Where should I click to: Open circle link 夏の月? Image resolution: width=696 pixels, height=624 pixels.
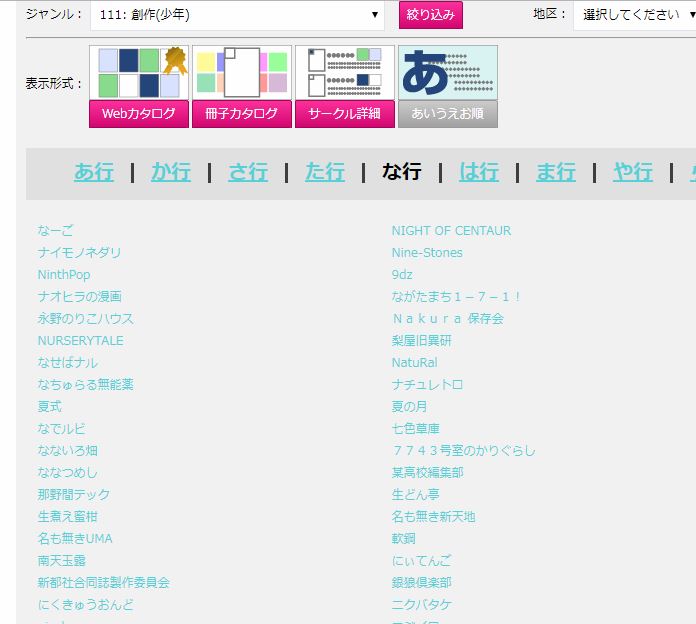click(x=409, y=407)
